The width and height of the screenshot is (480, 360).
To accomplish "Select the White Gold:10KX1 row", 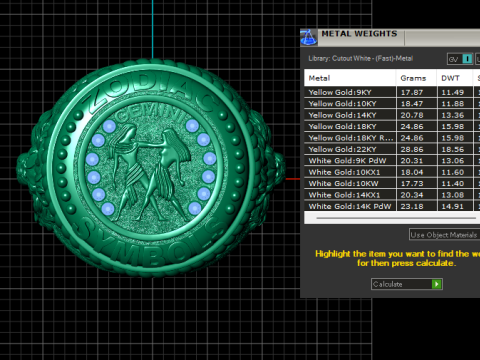I will point(392,172).
